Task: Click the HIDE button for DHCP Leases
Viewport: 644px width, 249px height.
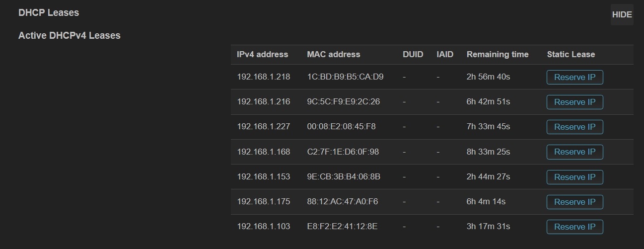Action: pyautogui.click(x=622, y=14)
